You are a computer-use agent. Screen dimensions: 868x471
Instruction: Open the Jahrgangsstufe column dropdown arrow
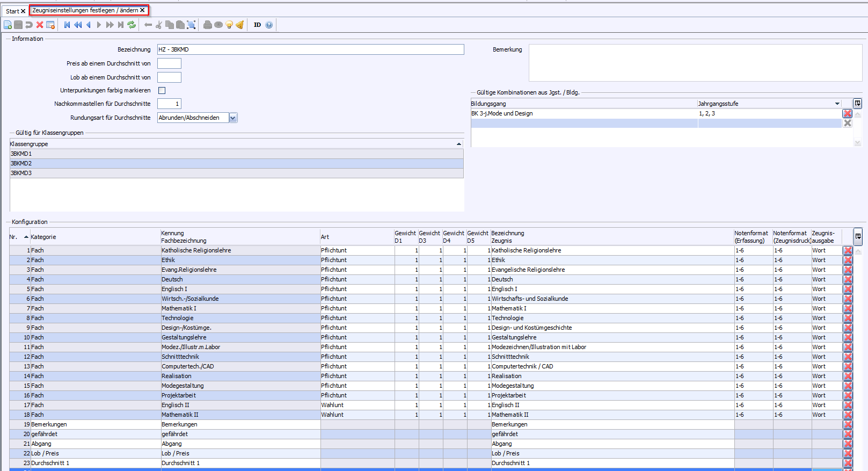click(837, 104)
